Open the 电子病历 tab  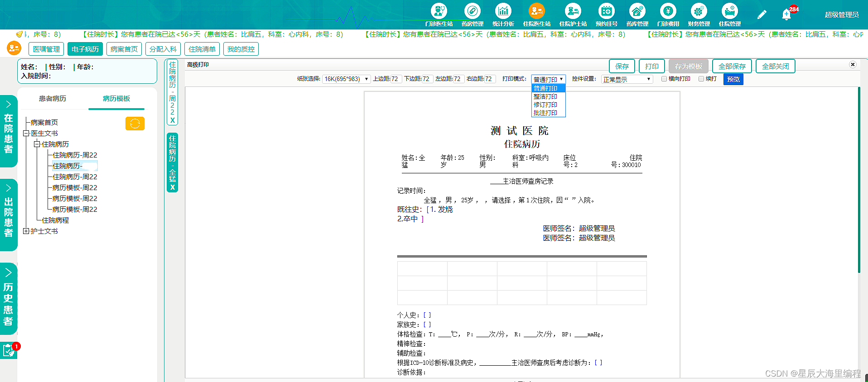pos(85,49)
